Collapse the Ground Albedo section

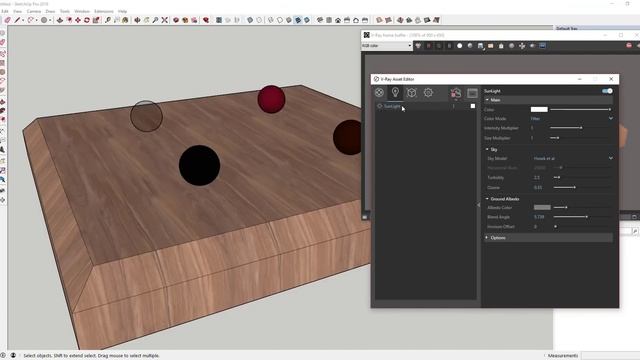tap(487, 199)
